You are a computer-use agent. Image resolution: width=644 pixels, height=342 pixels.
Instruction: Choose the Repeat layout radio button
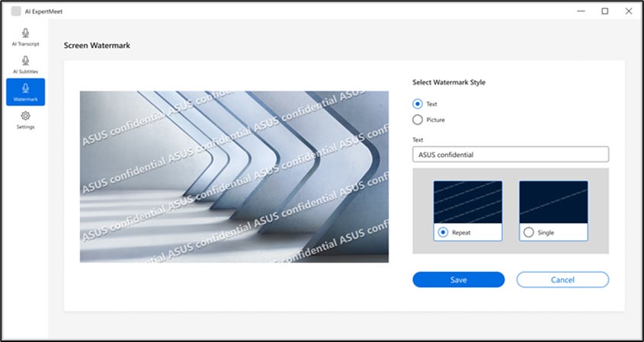tap(443, 232)
